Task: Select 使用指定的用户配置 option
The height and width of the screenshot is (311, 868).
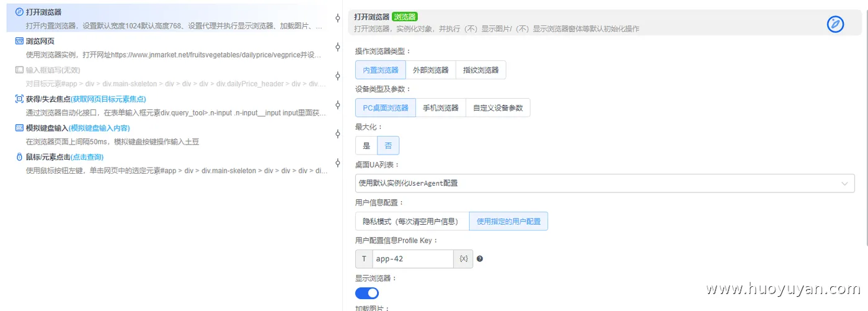Action: click(x=508, y=221)
